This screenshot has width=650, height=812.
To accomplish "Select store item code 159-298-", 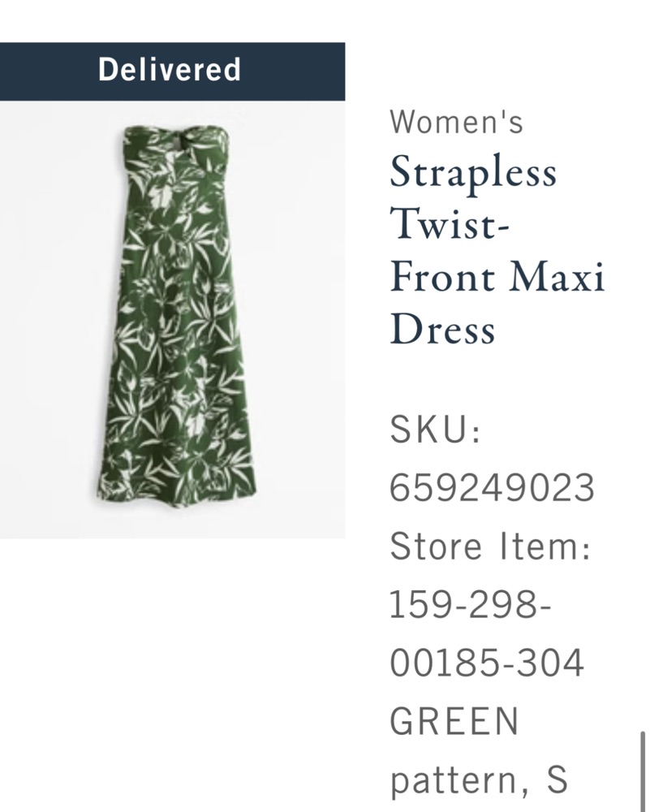I will tap(470, 604).
